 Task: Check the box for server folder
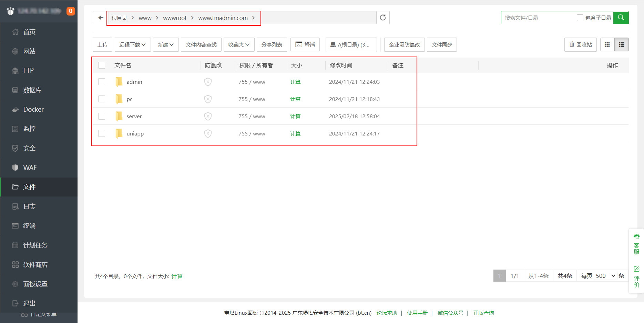(102, 116)
